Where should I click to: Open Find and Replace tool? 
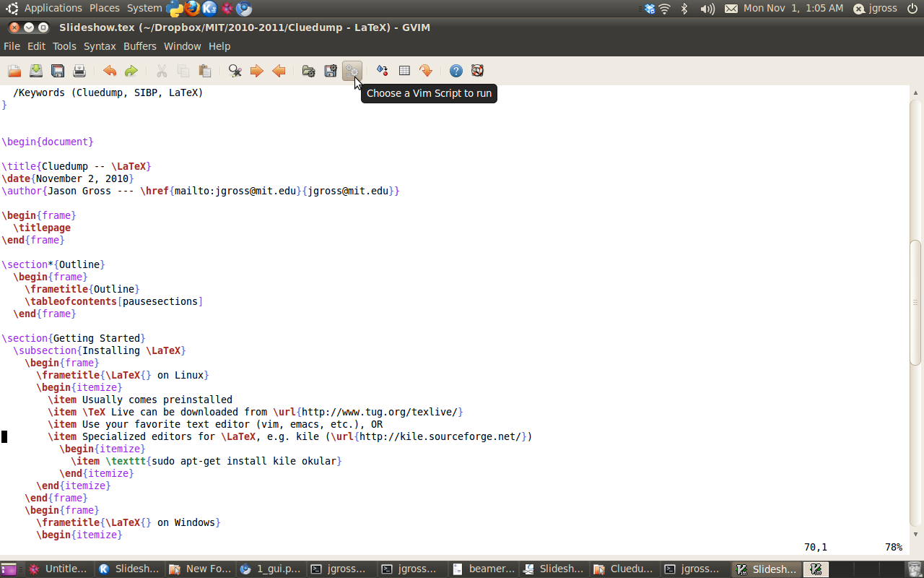point(235,71)
